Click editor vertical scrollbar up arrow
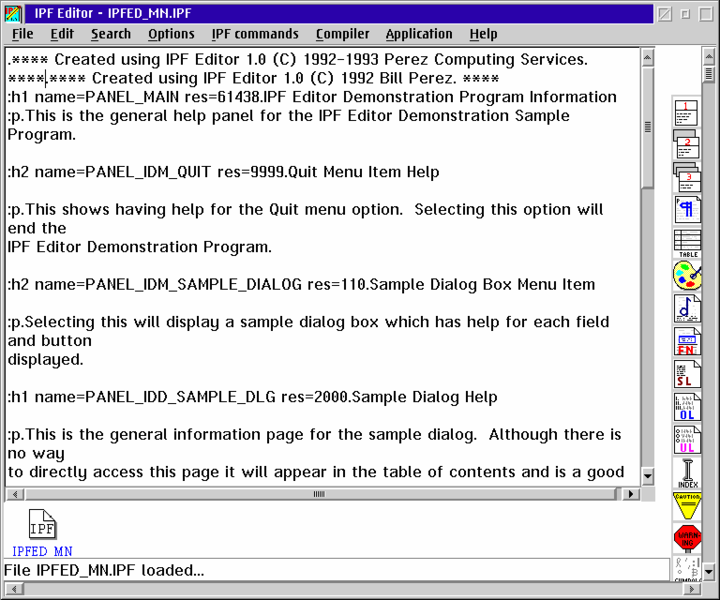Screen dimensions: 720x600 pyautogui.click(x=647, y=58)
